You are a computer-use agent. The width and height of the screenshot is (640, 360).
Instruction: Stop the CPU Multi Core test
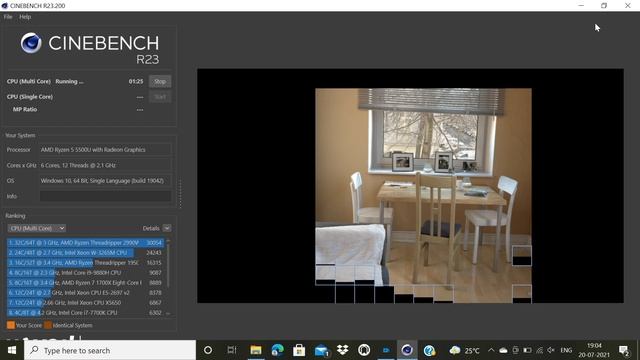tap(160, 81)
